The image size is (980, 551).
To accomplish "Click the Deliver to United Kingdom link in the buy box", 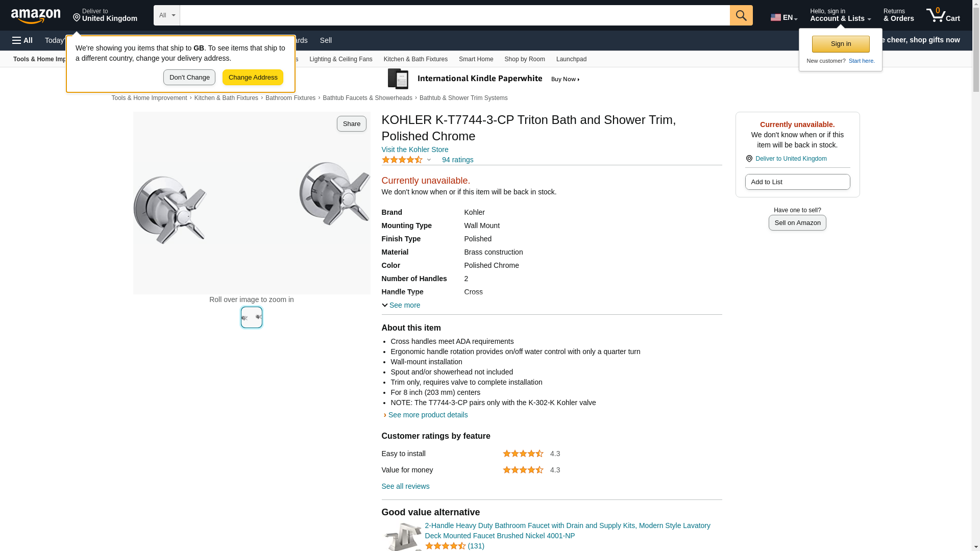I will [x=791, y=159].
